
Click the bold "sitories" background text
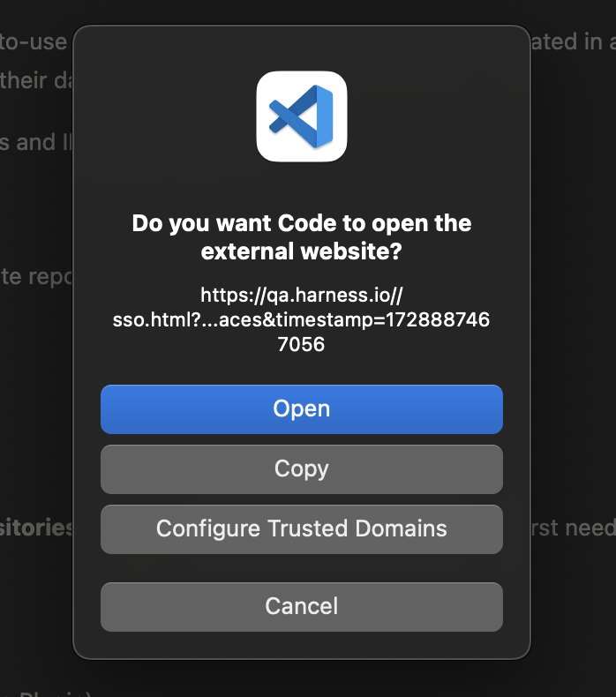tap(35, 528)
